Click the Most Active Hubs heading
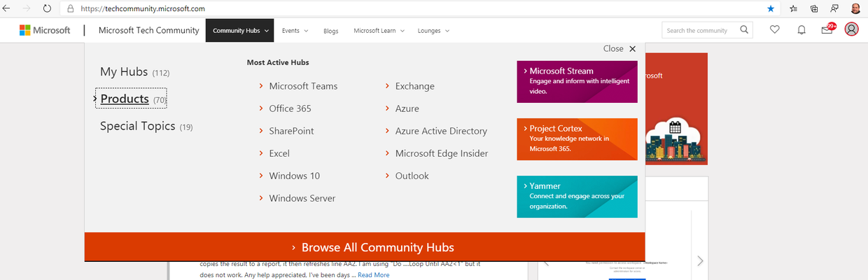The image size is (868, 280). (x=278, y=63)
